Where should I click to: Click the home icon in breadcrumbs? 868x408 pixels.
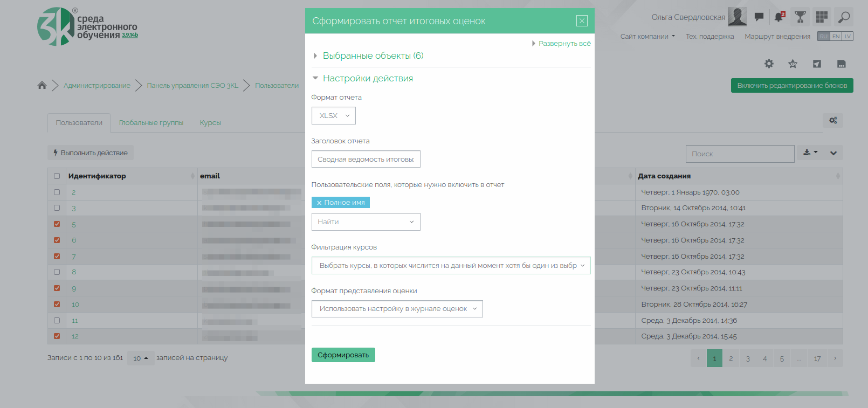(42, 85)
